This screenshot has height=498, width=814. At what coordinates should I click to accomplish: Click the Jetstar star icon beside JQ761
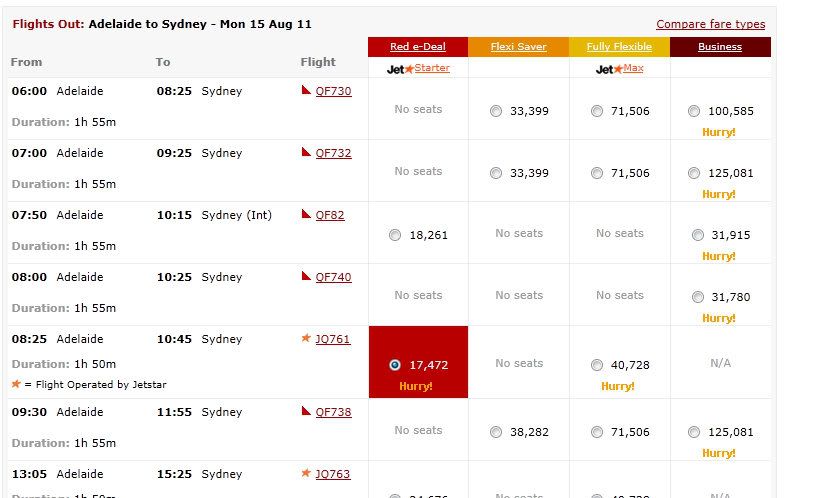306,338
